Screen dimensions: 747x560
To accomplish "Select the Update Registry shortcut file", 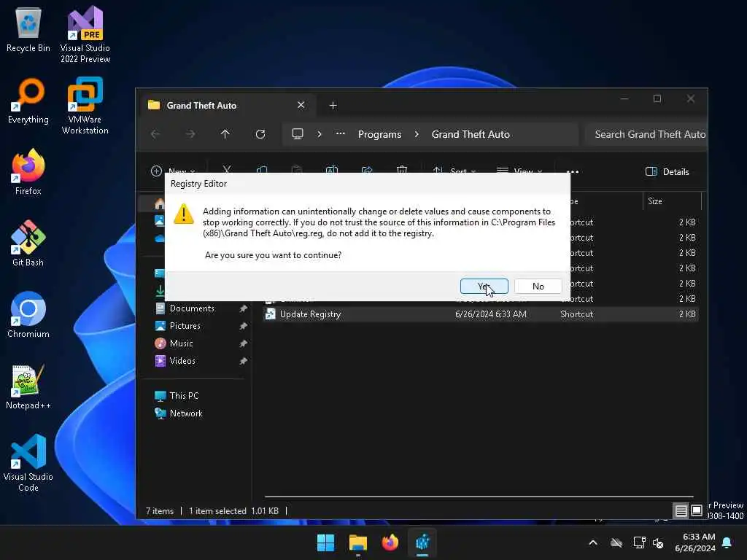I will pos(480,314).
